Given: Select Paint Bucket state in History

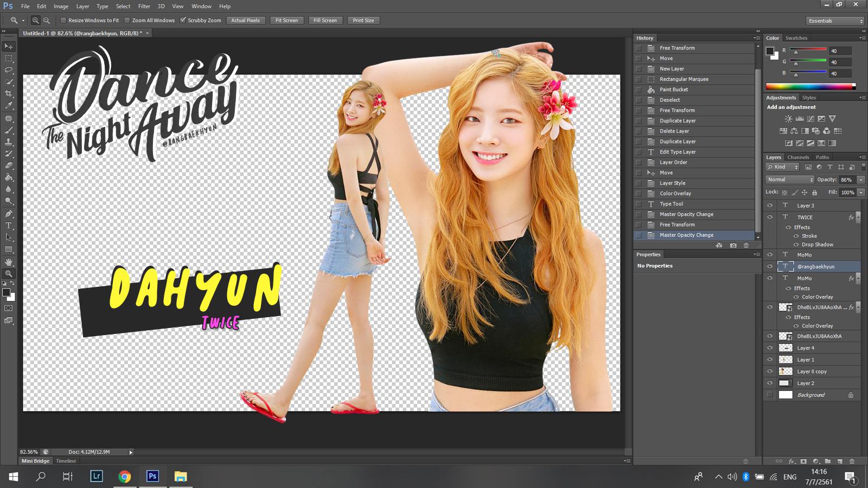Looking at the screenshot, I should [694, 89].
